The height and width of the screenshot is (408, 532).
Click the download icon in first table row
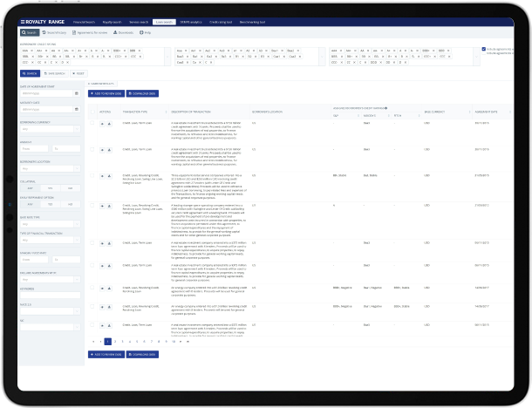point(109,125)
